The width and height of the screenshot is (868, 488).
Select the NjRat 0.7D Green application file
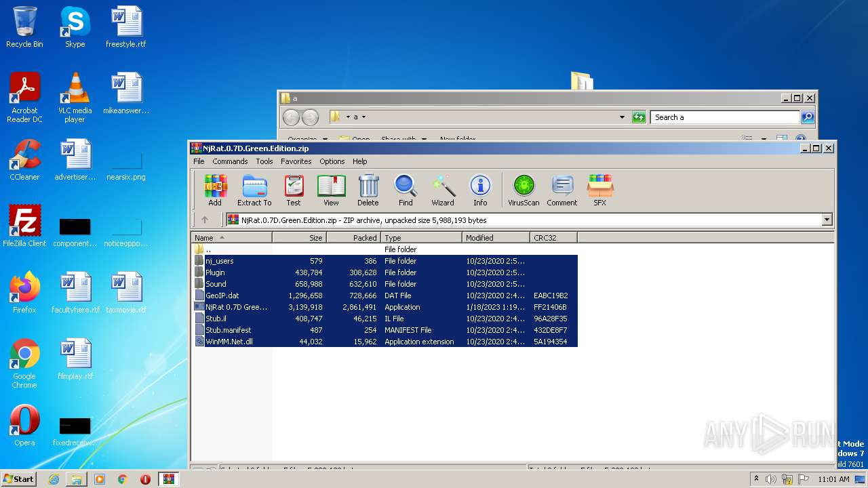pos(384,307)
